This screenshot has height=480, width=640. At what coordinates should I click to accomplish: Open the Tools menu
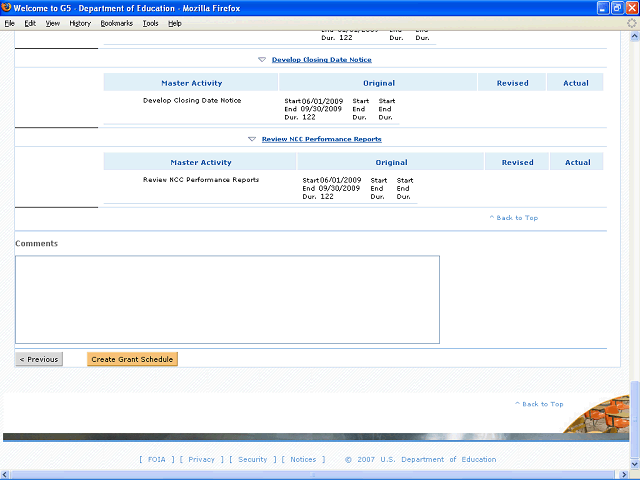[150, 23]
